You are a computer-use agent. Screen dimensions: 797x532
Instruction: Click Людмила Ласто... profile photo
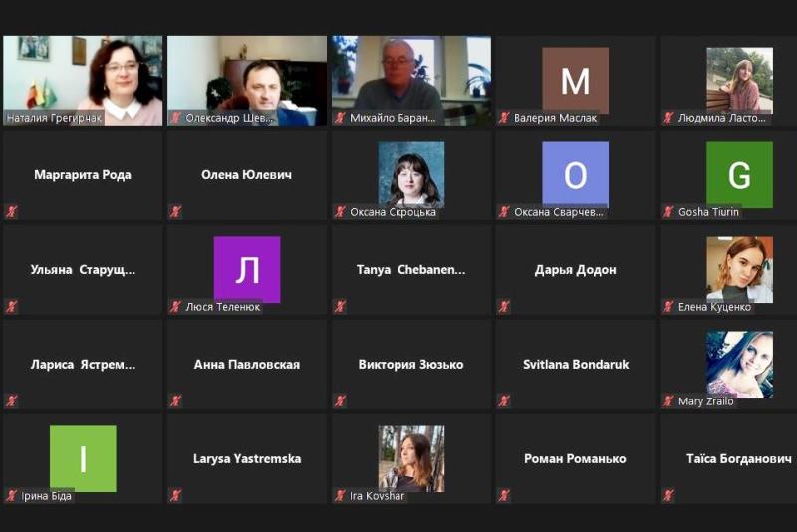click(739, 81)
